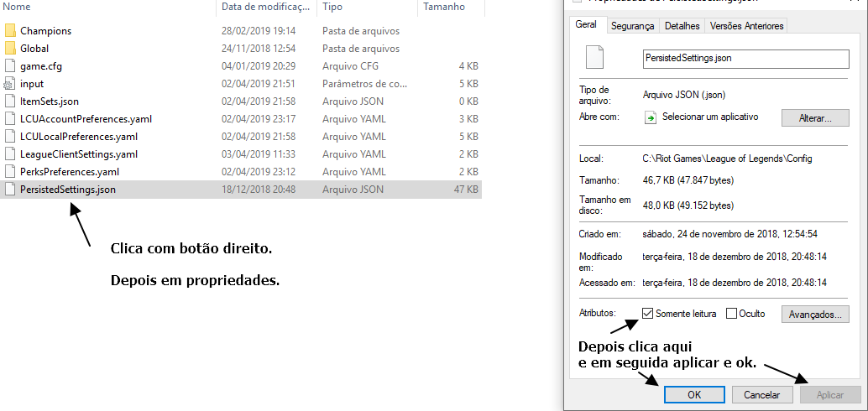Viewport: 868px width, 411px height.
Task: Click the Arquivo CFG type cell
Action: tap(350, 66)
